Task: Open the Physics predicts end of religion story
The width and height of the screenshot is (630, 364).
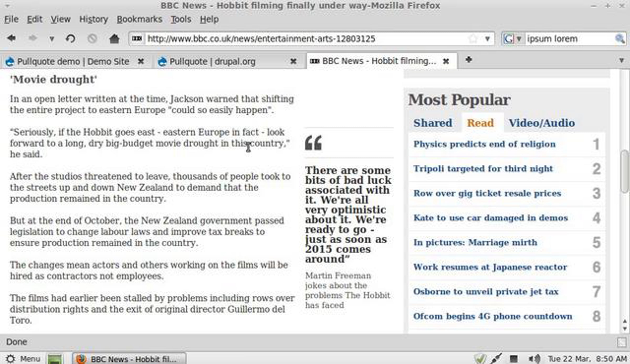Action: 484,144
